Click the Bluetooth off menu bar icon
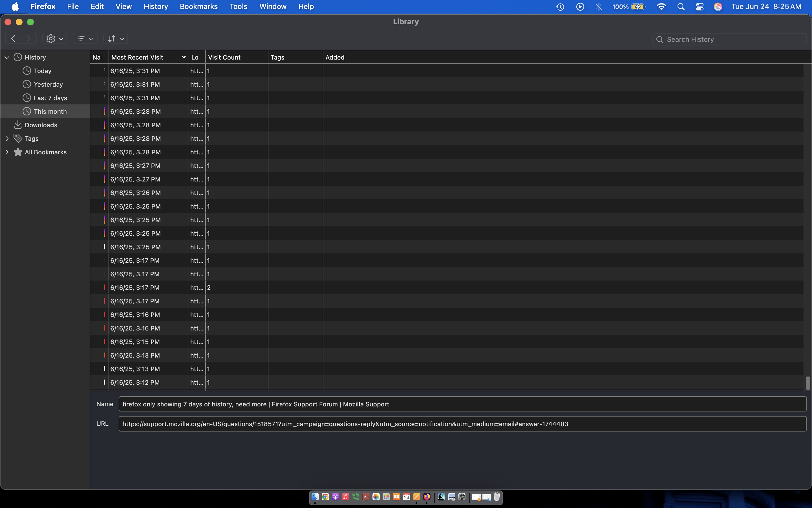 click(599, 7)
